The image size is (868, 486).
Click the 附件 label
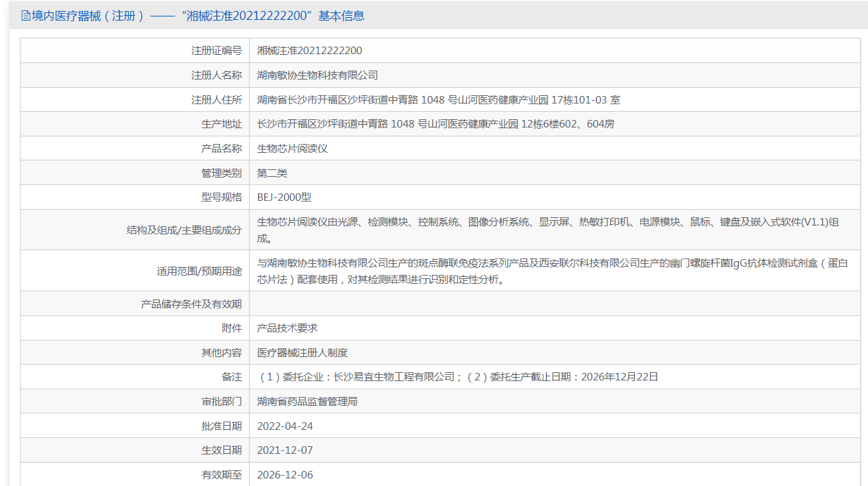point(232,329)
